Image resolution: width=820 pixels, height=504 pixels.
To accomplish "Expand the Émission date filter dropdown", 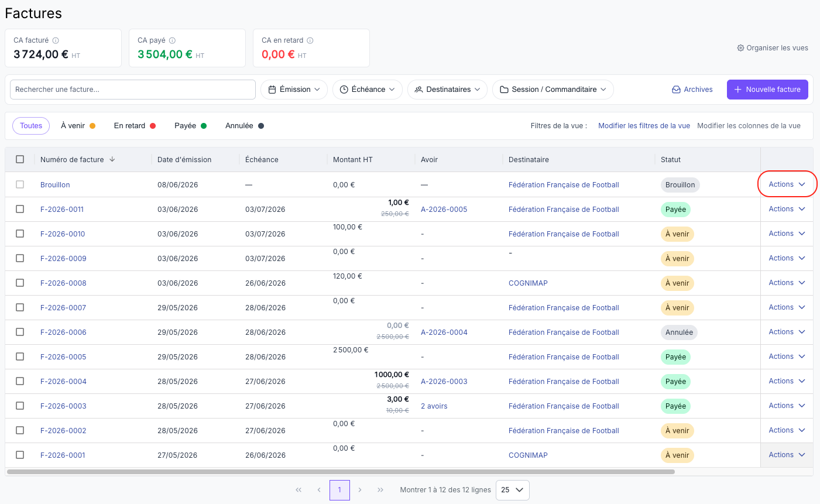I will tap(294, 90).
